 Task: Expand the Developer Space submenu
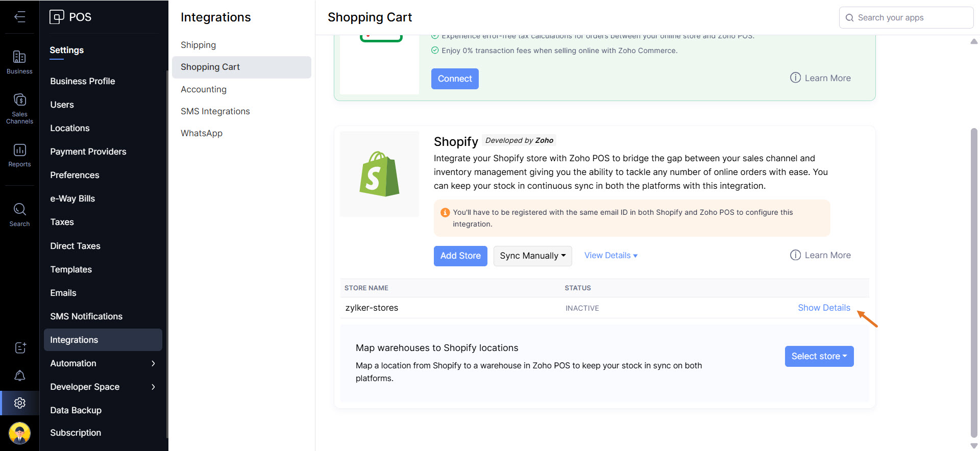point(103,387)
